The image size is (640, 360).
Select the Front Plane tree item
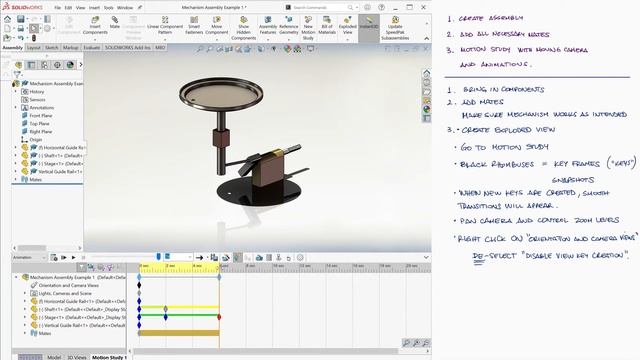[41, 116]
